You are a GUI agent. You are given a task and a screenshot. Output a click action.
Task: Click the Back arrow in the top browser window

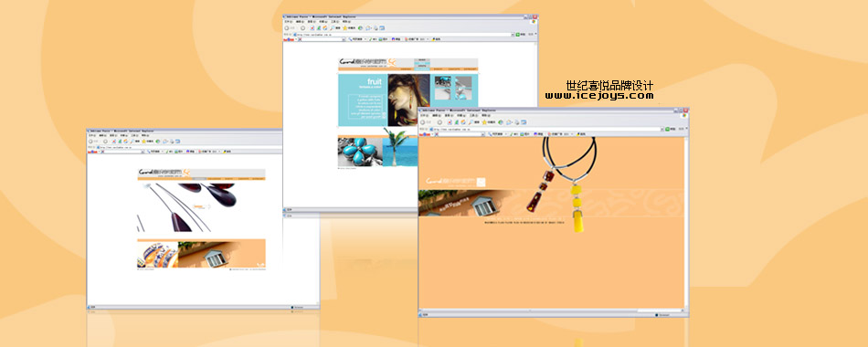(x=286, y=27)
